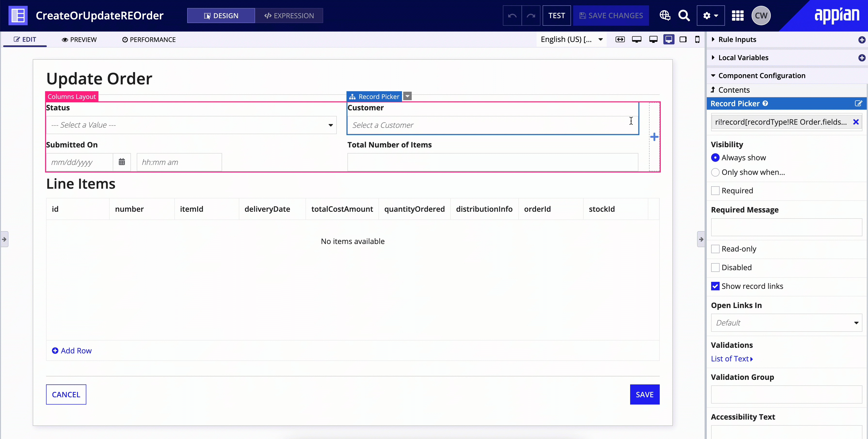
Task: Click the SAVE CHANGES button
Action: pos(611,15)
